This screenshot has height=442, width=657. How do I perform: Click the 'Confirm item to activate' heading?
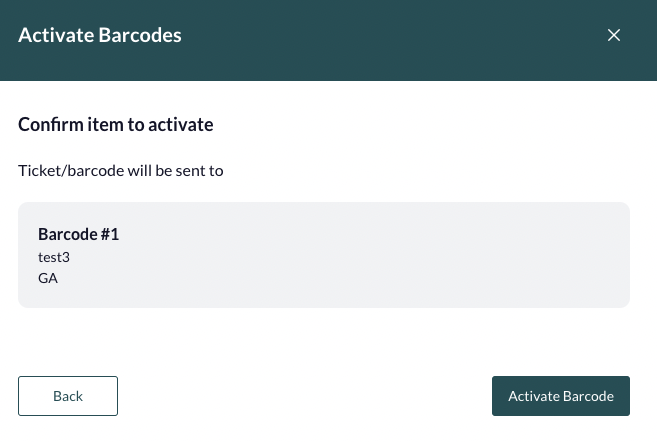click(116, 124)
